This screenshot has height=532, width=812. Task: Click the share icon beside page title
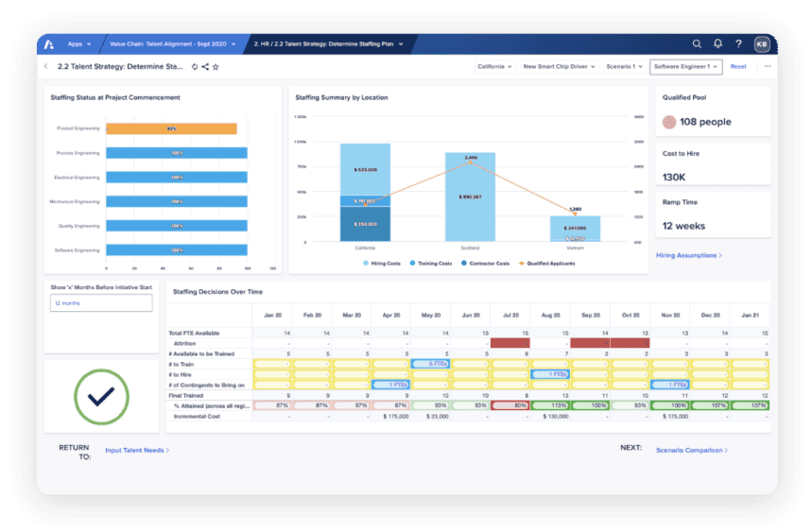click(x=205, y=67)
